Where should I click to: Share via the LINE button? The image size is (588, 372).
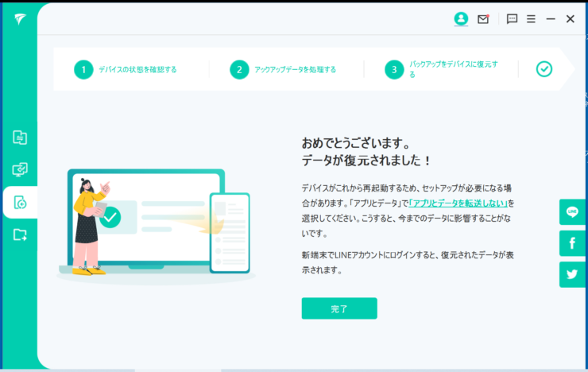[x=572, y=212]
